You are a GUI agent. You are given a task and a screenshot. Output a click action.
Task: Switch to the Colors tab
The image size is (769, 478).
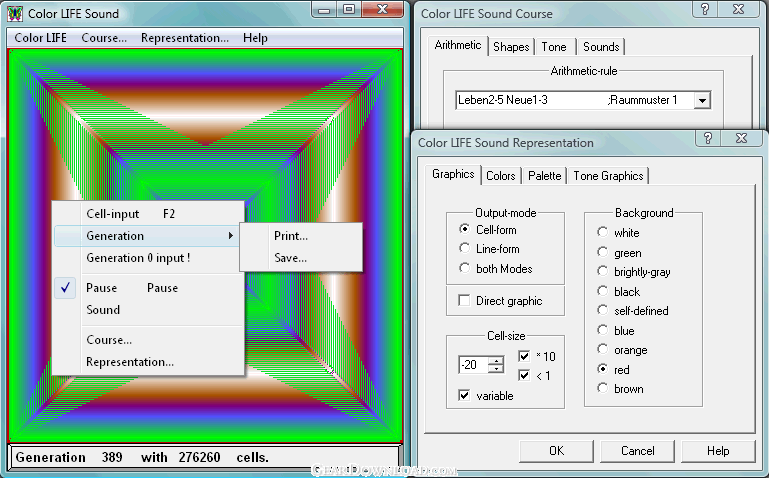click(x=500, y=176)
